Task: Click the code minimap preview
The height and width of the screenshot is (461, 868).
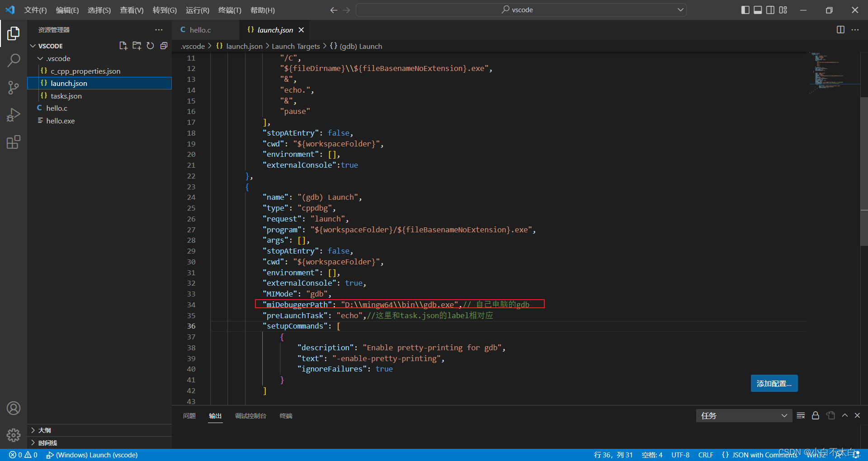Action: (834, 72)
